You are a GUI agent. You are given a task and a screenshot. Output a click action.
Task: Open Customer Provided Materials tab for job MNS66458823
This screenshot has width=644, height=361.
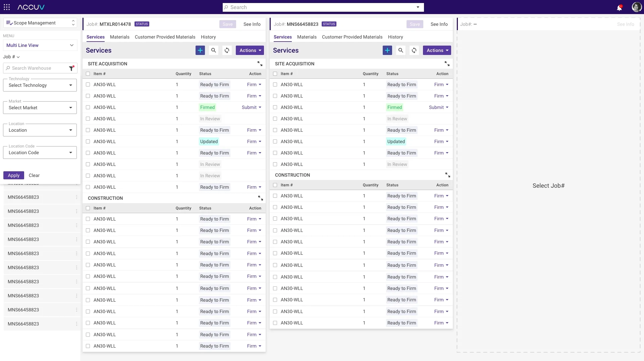[352, 37]
